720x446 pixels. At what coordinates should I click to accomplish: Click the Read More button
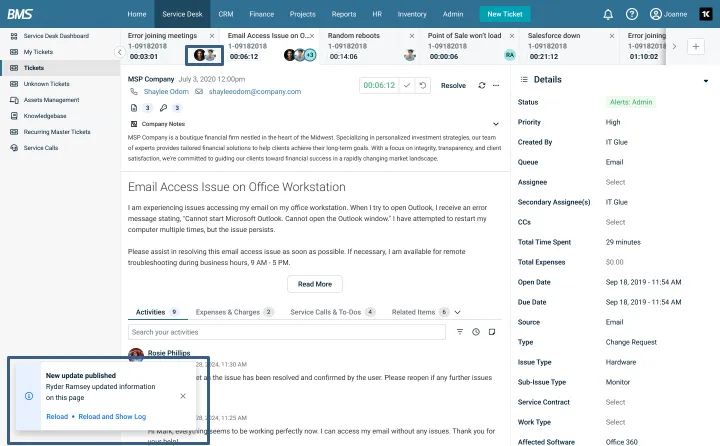(x=315, y=284)
